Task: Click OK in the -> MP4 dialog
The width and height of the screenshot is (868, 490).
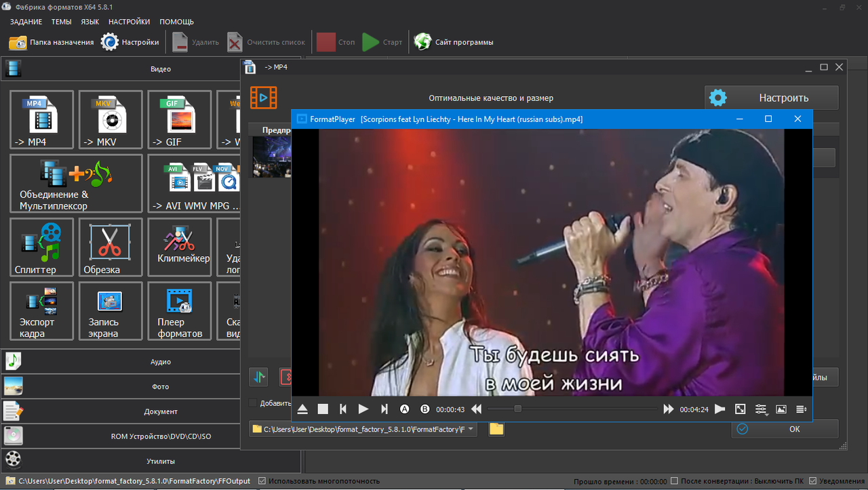Action: (785, 429)
